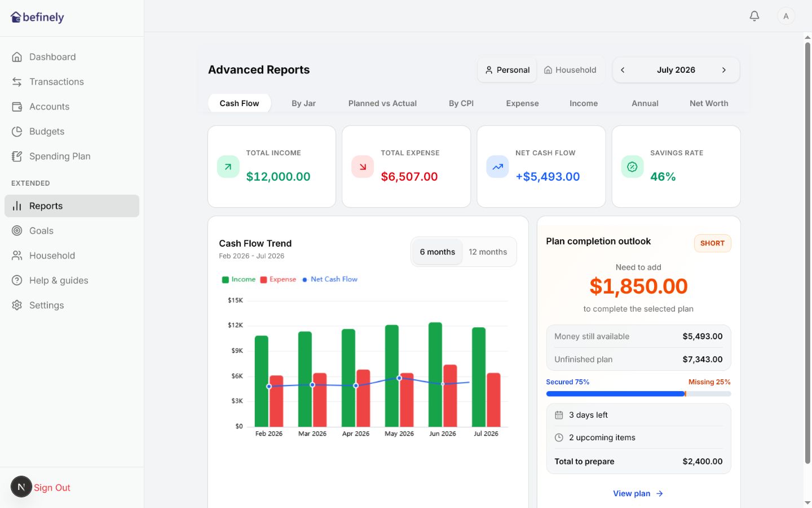
Task: Click the Settings gear icon
Action: [17, 305]
